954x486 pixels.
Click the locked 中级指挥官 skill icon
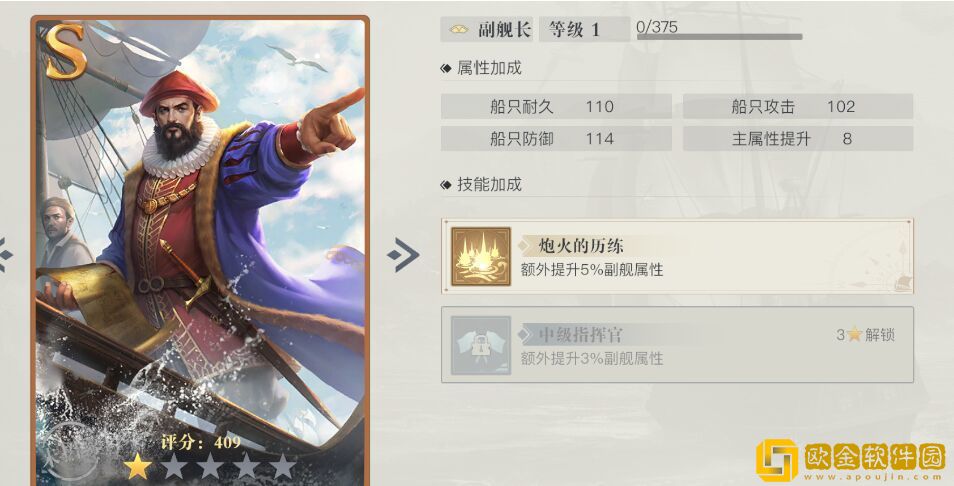481,345
